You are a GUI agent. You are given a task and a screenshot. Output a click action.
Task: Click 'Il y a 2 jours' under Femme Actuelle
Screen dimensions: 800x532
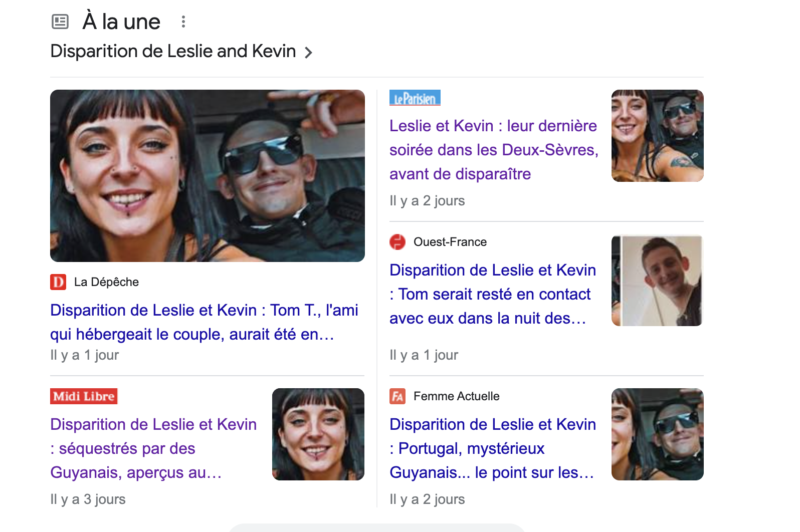(x=427, y=499)
